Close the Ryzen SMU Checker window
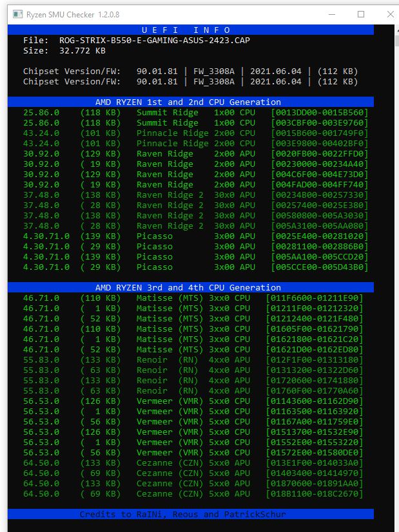Image resolution: width=399 pixels, height=532 pixels. click(x=391, y=14)
